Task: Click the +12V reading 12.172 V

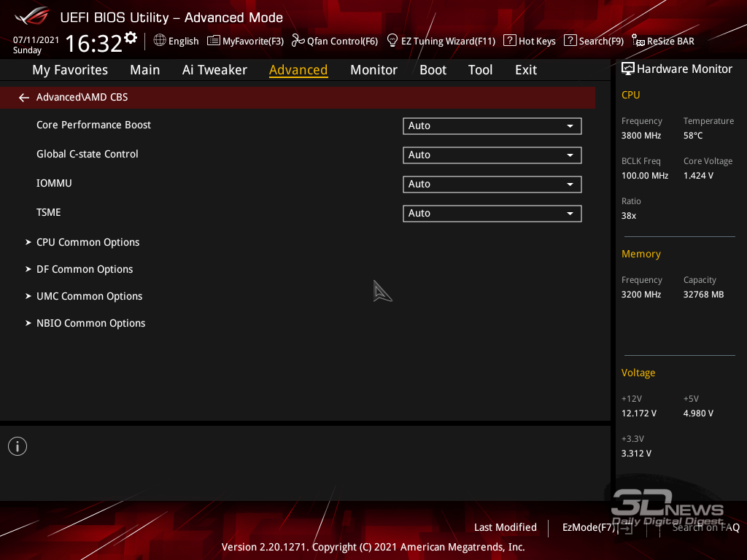Action: pos(638,413)
